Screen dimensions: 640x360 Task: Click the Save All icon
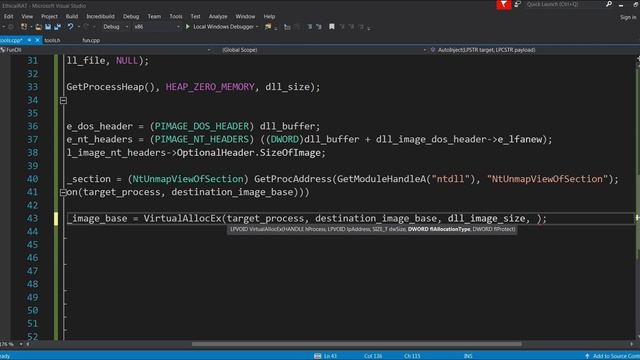coord(57,27)
